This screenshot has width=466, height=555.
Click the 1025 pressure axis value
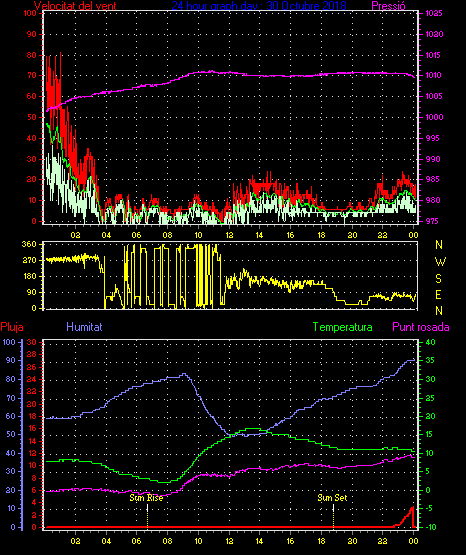point(434,13)
